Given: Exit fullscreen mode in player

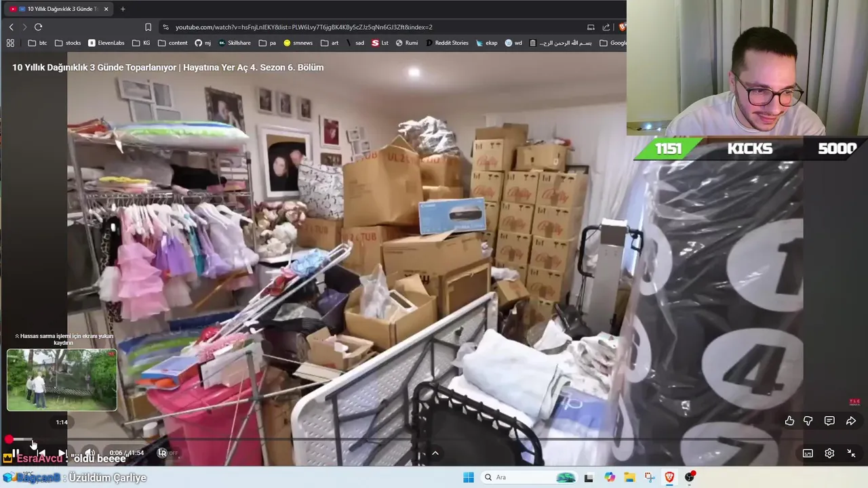Looking at the screenshot, I should coord(851,453).
